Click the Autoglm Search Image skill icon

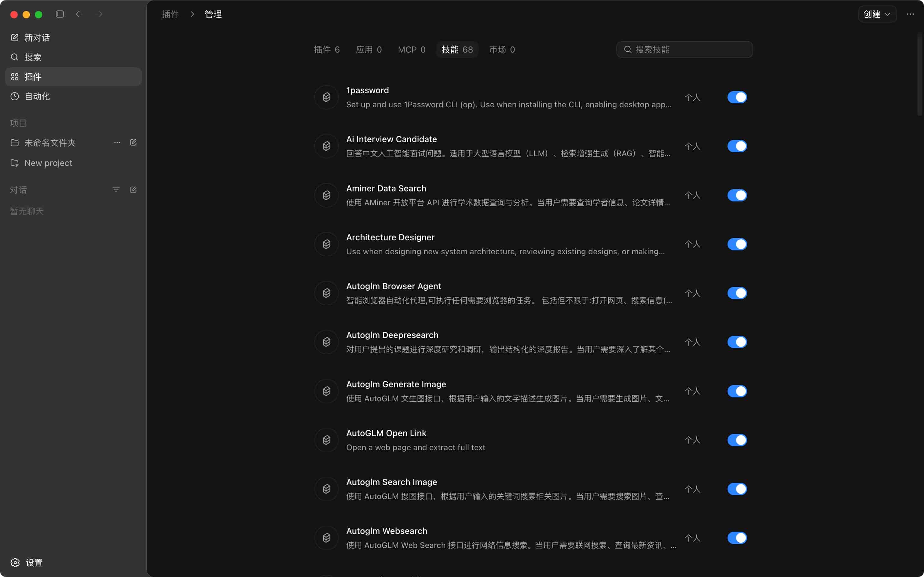point(327,489)
